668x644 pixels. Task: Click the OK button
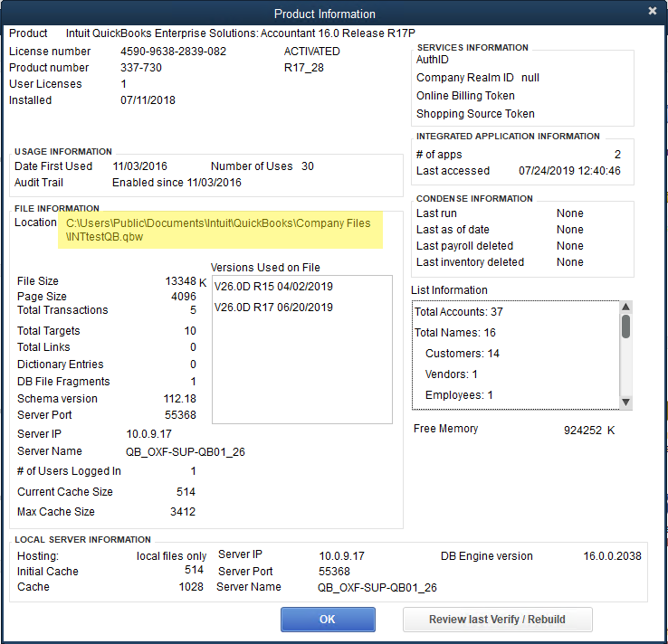[x=328, y=620]
